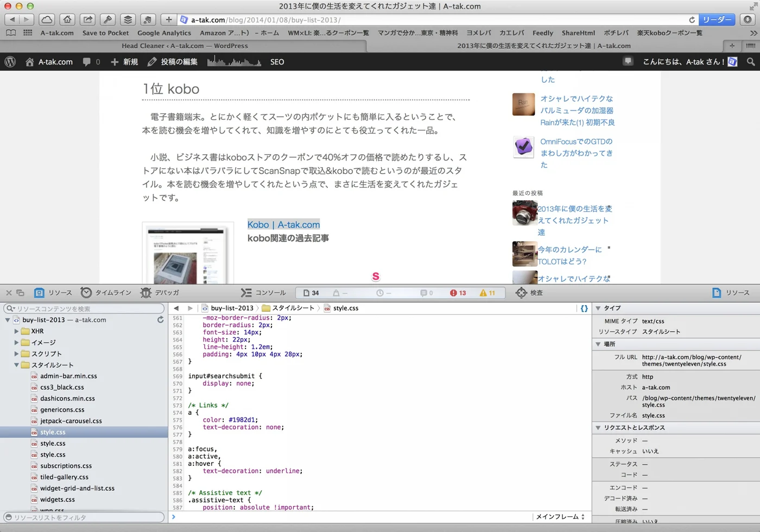Open the メインフレーム frame selector
Image resolution: width=760 pixels, height=532 pixels.
click(560, 517)
